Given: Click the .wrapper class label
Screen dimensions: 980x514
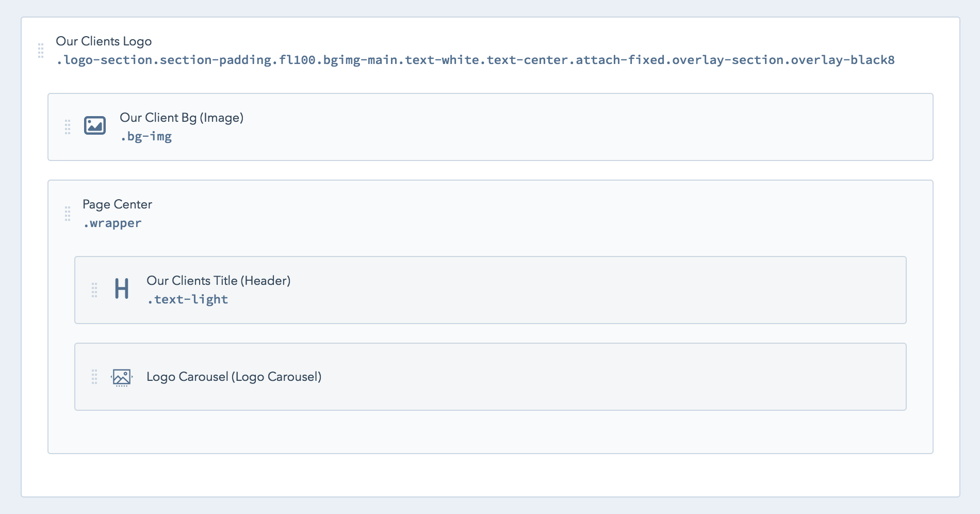Looking at the screenshot, I should [112, 223].
